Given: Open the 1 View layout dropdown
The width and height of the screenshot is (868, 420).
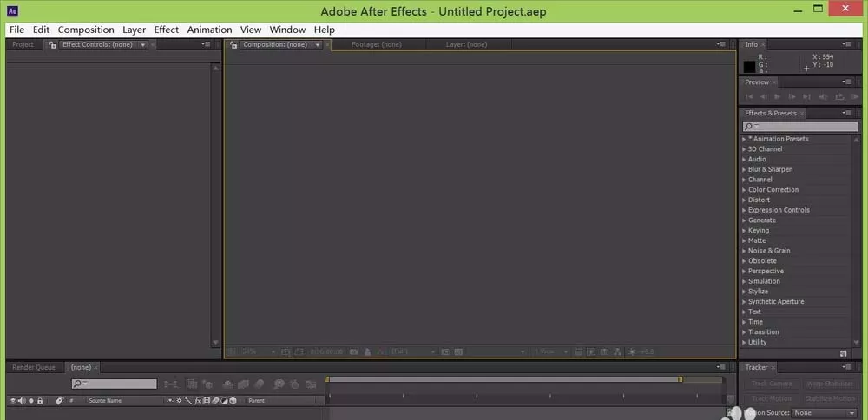Looking at the screenshot, I should (x=551, y=351).
